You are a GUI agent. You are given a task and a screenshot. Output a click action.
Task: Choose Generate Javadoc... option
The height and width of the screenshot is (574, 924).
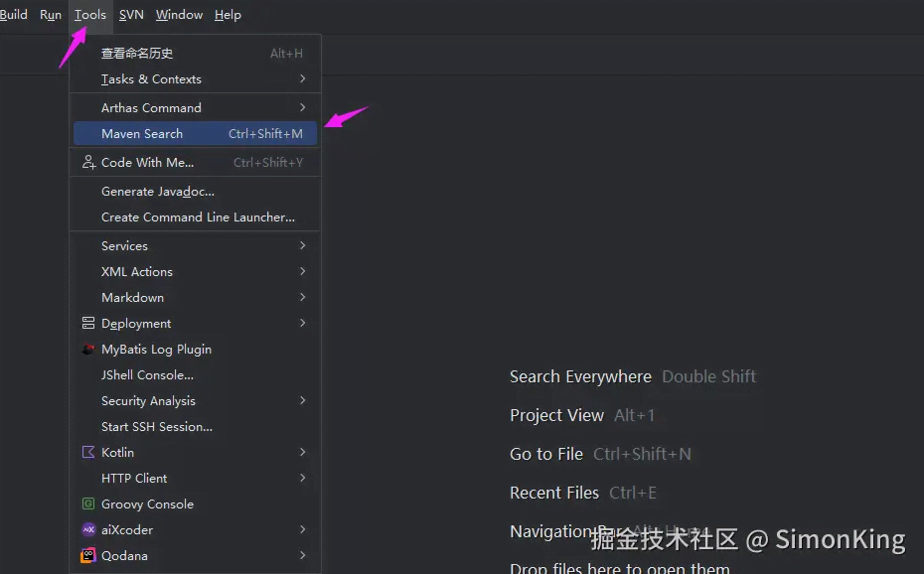coord(158,191)
